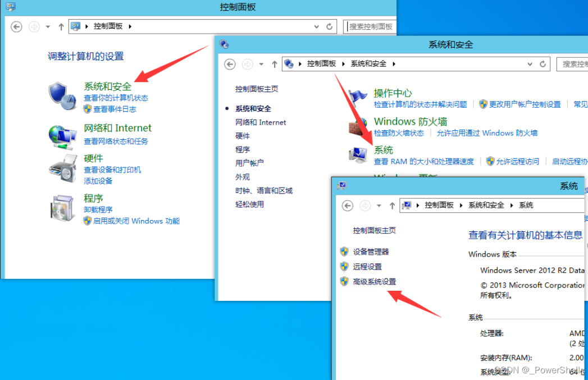Select 硬件 in 系统和安全 sidebar
588x380 pixels.
(x=242, y=136)
